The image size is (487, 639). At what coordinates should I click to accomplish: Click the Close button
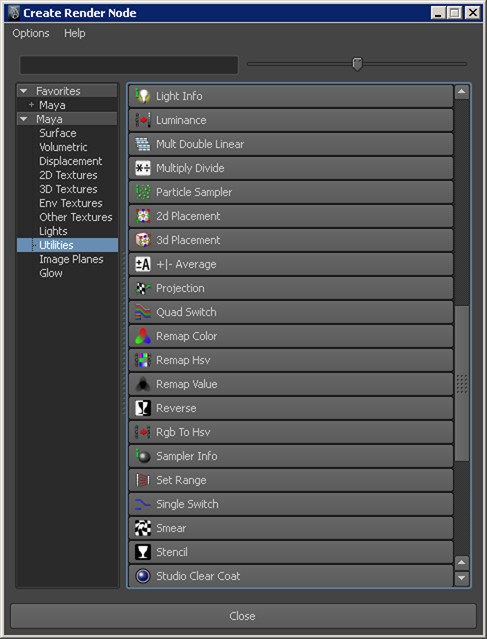click(x=243, y=616)
